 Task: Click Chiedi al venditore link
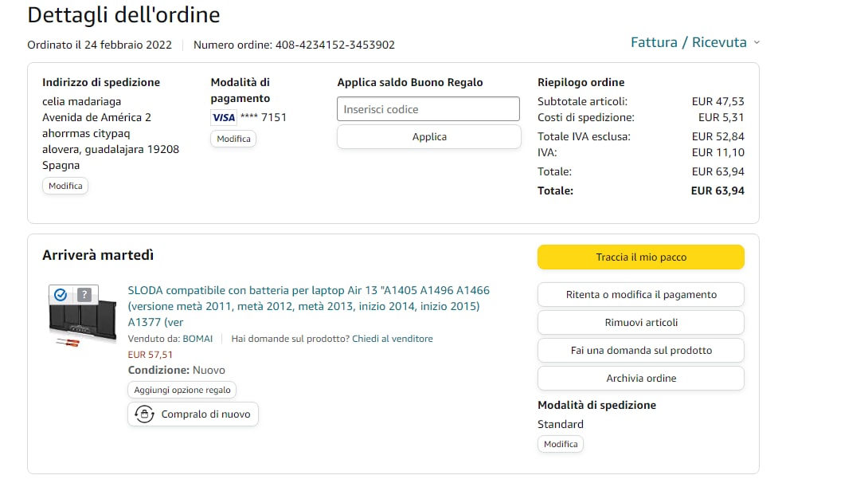pyautogui.click(x=392, y=339)
